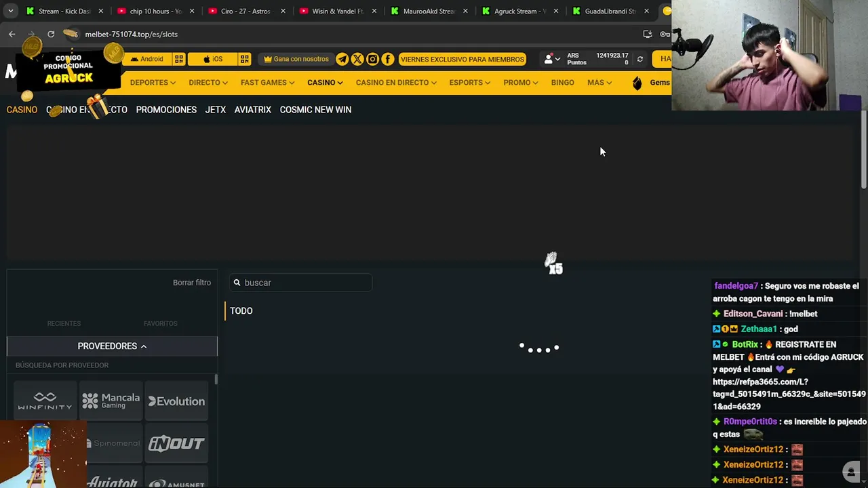Open the X social icon
This screenshot has height=488, width=868.
[x=357, y=59]
